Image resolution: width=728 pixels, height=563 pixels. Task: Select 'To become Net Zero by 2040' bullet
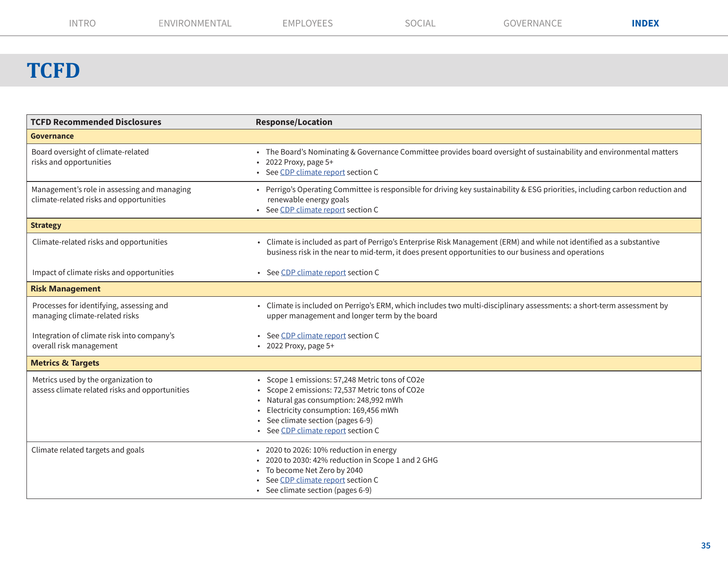(314, 470)
